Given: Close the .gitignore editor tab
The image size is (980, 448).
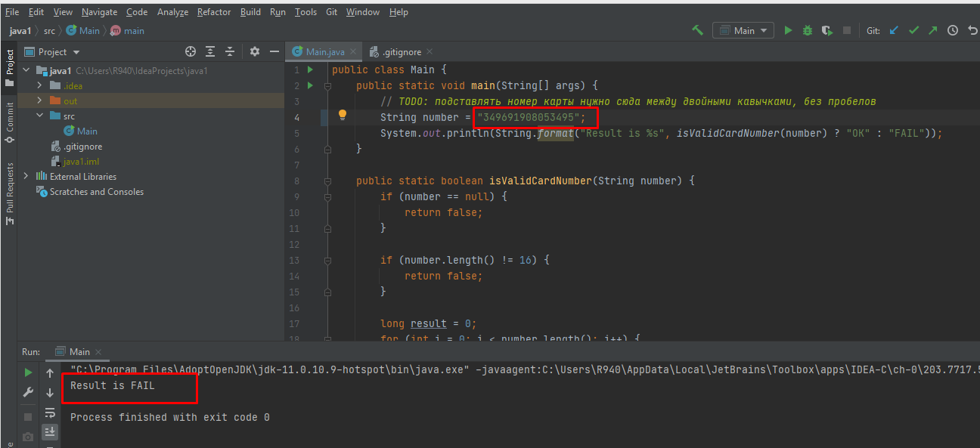Looking at the screenshot, I should 429,51.
